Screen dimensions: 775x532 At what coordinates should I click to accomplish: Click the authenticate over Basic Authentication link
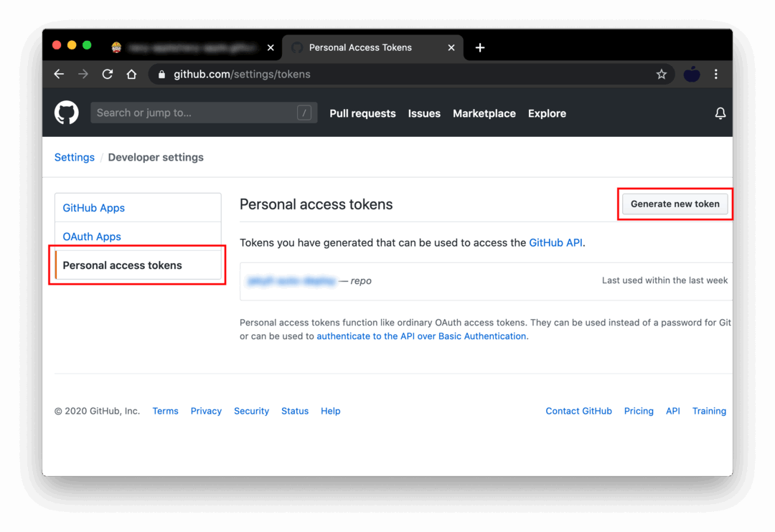tap(421, 336)
